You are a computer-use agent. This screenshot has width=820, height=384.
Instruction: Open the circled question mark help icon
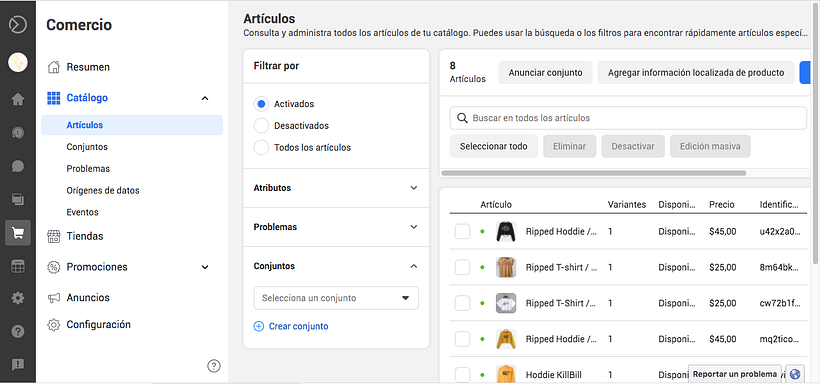pyautogui.click(x=214, y=366)
